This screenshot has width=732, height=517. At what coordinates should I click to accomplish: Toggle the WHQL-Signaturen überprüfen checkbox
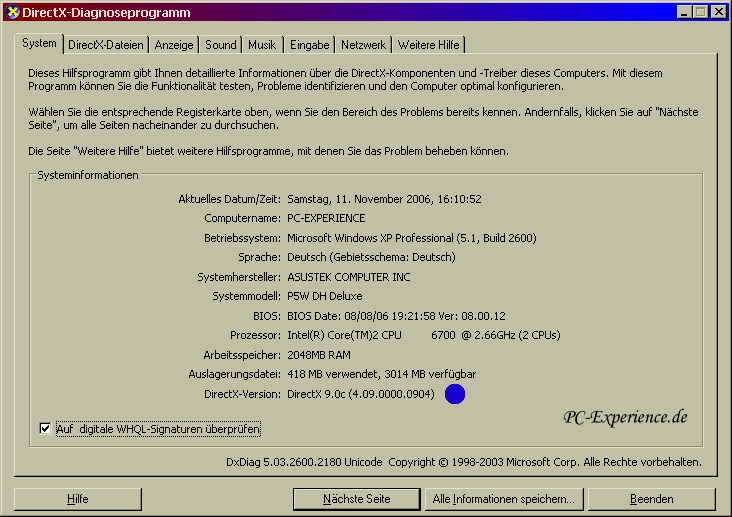click(x=45, y=428)
